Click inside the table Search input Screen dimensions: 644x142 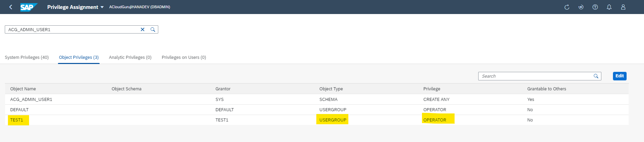tap(536, 76)
